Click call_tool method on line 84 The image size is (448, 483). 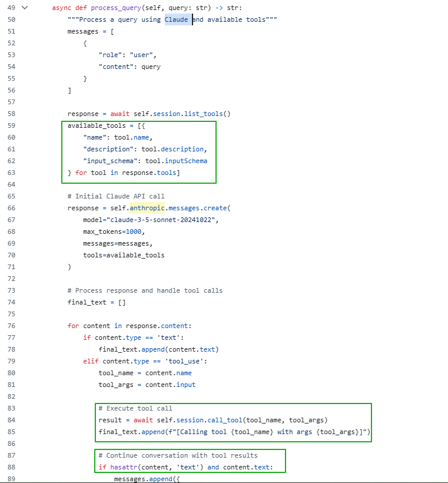[x=225, y=420]
